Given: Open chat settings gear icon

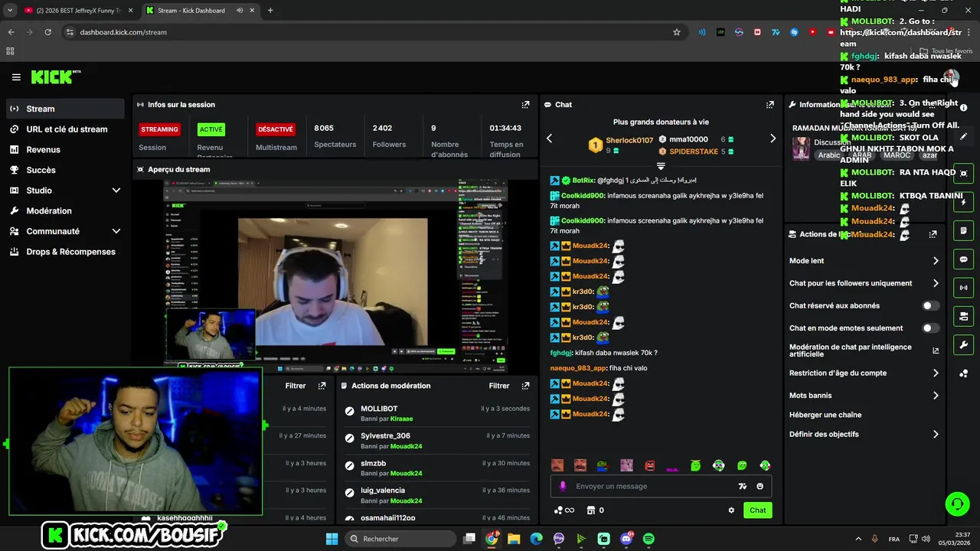Looking at the screenshot, I should click(731, 510).
